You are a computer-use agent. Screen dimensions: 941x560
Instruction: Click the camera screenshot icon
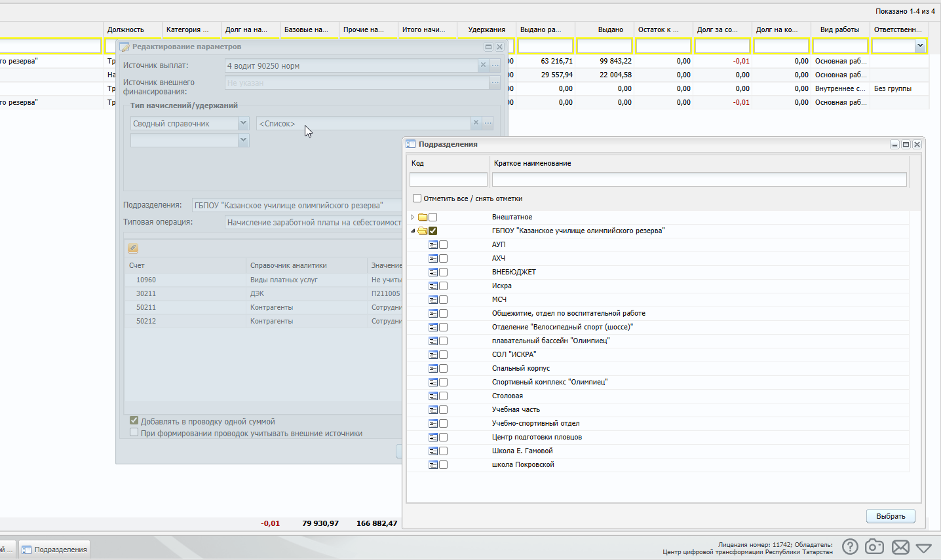tap(874, 547)
